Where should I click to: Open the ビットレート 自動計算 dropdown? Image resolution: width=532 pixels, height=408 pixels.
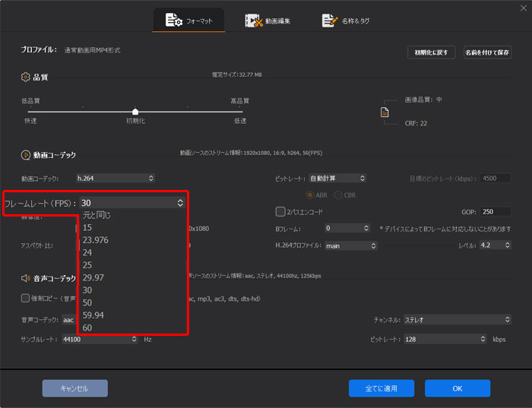[337, 178]
